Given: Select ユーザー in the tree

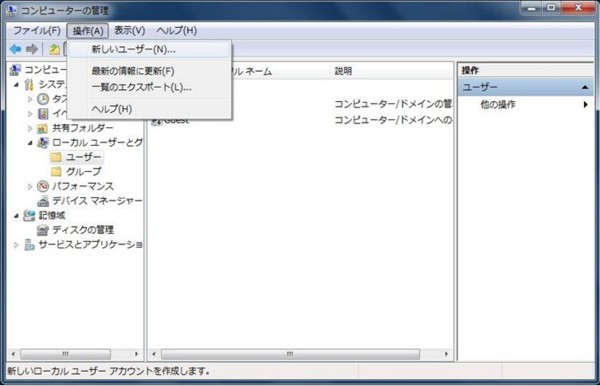Looking at the screenshot, I should tap(83, 157).
